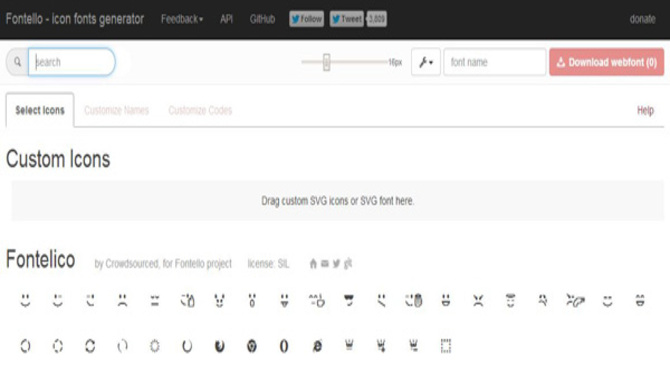Select the Internet Explorer icon
The height and width of the screenshot is (380, 670).
click(317, 346)
